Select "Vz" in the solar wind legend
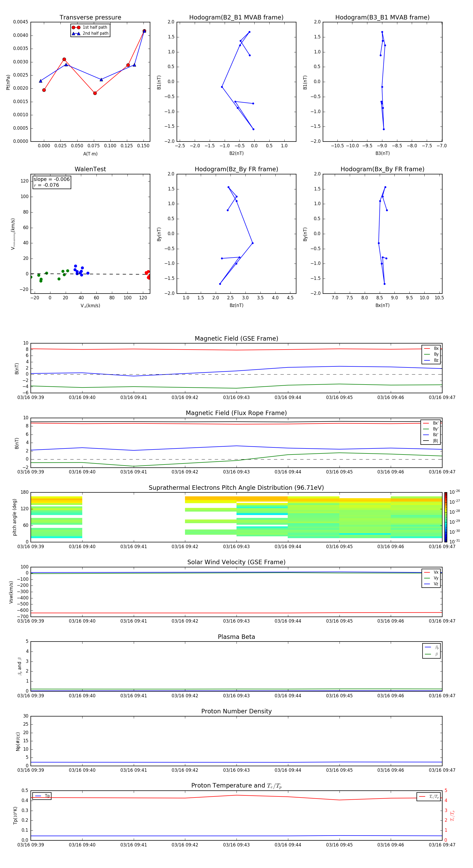 (x=431, y=584)
